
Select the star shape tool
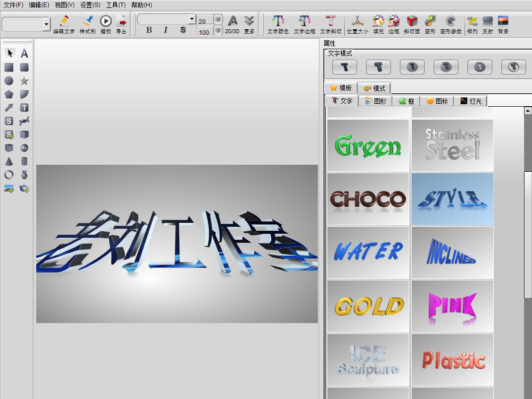24,81
